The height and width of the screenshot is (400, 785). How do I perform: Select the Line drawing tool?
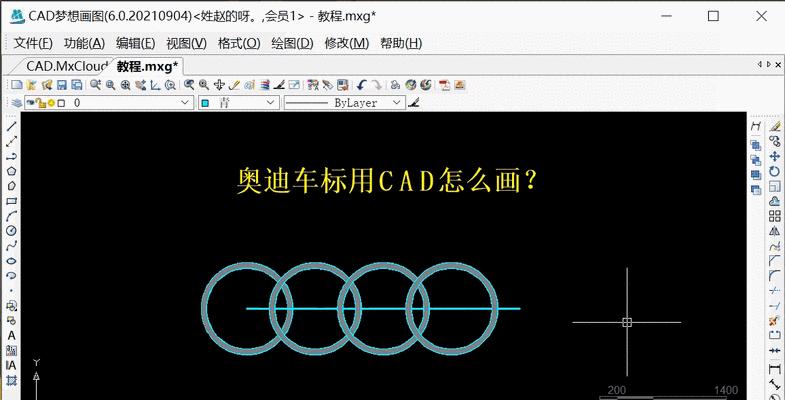tap(11, 126)
